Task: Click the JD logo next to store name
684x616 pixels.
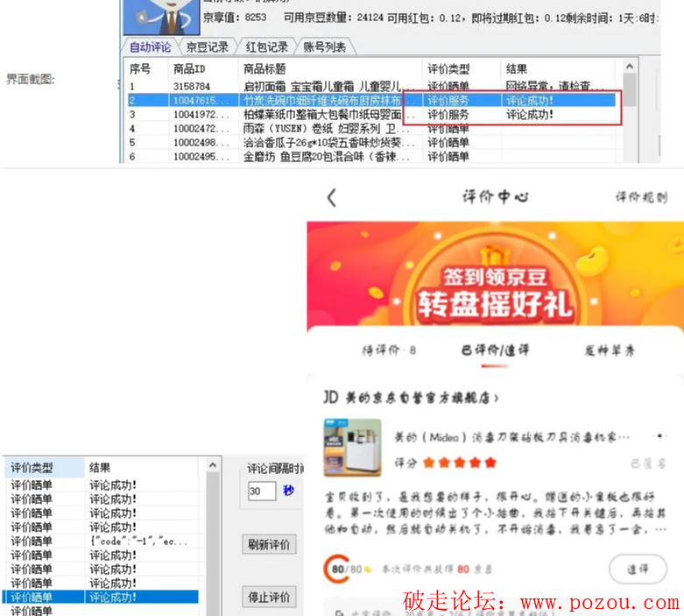Action: (x=331, y=397)
